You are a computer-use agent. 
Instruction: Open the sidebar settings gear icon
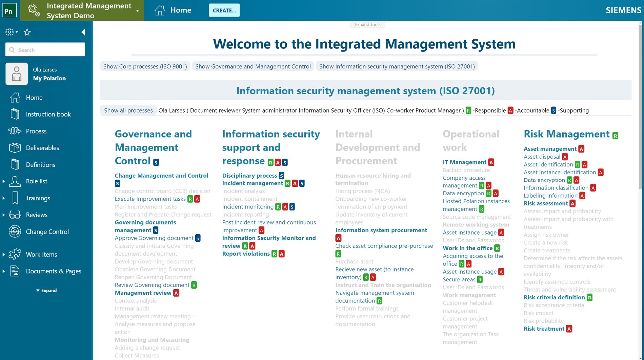[x=9, y=32]
